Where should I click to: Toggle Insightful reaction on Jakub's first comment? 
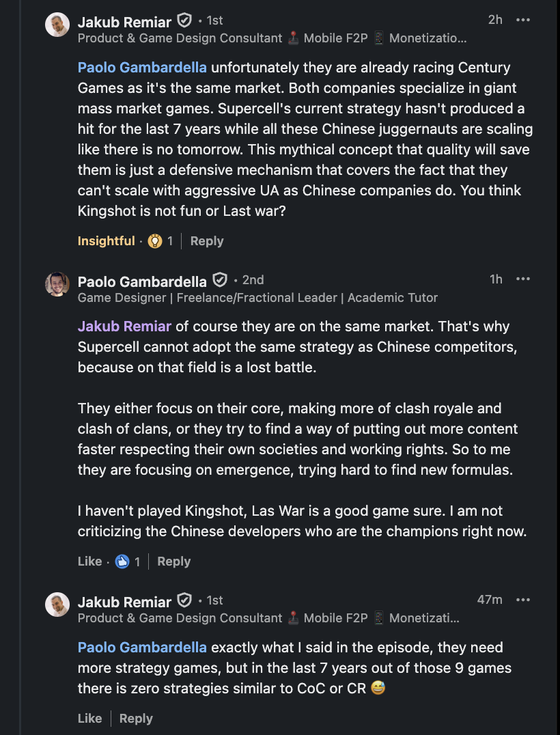(106, 241)
